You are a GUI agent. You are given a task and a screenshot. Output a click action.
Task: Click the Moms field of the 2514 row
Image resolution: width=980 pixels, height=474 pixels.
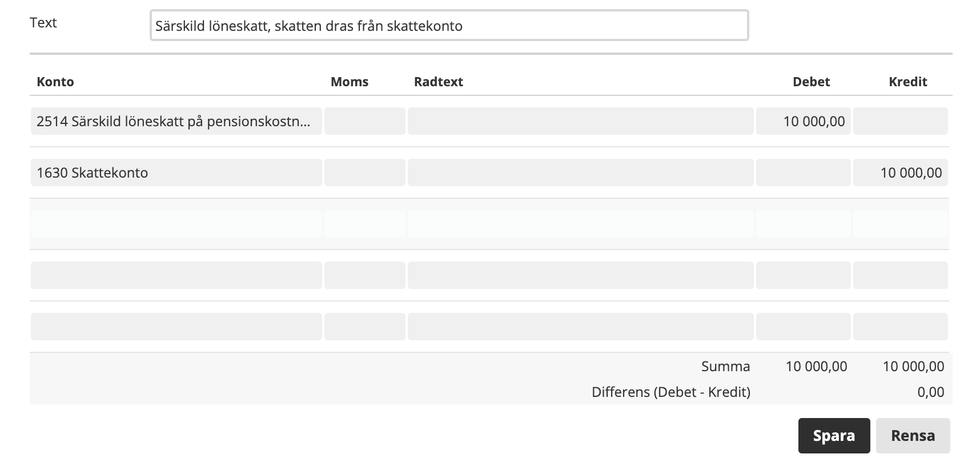pos(365,121)
